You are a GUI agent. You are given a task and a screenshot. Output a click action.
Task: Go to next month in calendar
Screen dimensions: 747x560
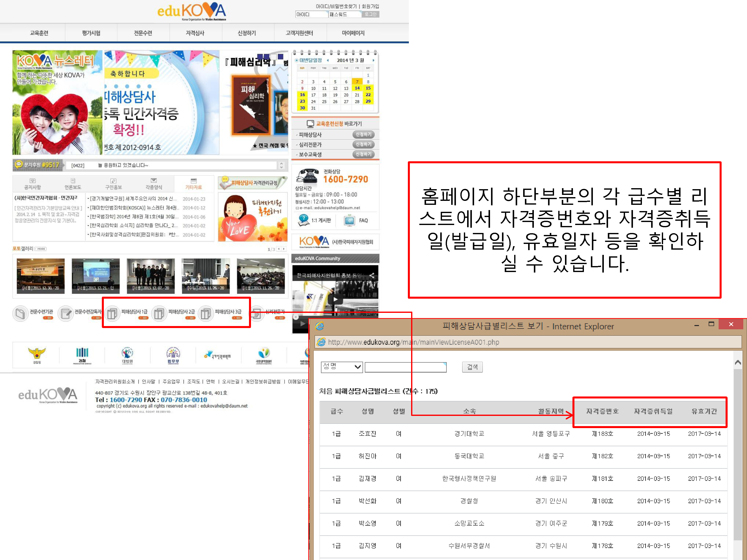(x=373, y=60)
